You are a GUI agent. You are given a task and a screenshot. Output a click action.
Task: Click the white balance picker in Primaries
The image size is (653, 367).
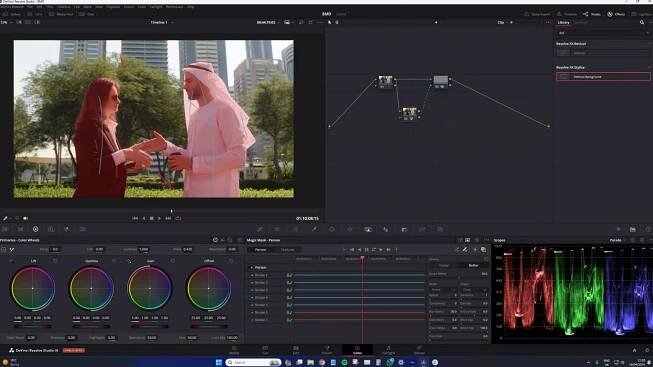coord(12,250)
